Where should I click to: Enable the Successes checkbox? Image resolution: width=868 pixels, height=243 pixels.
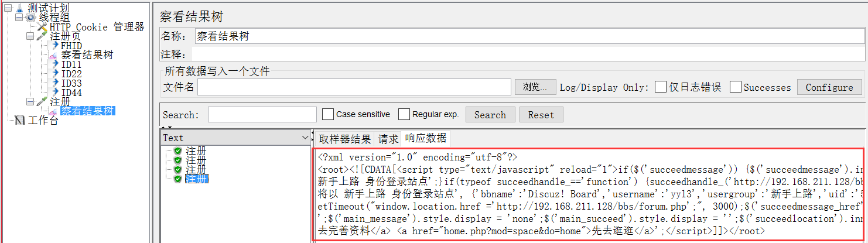tap(736, 87)
